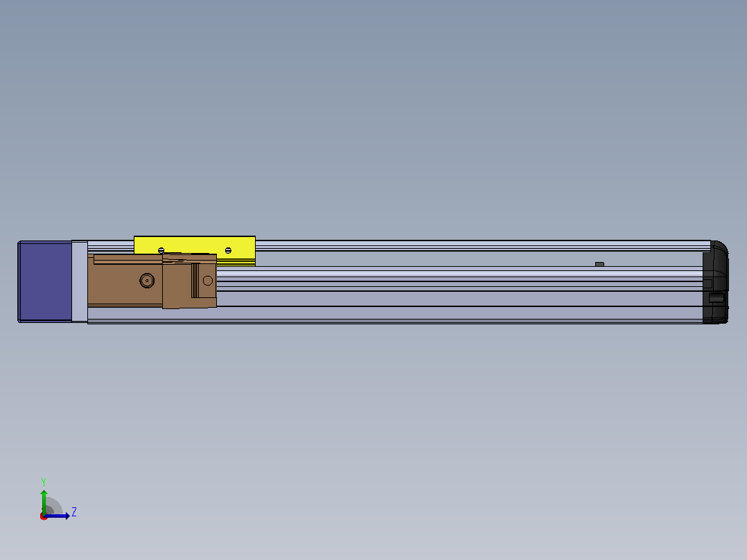Click the blue Z axis arrow of the triad
This screenshot has width=747, height=560.
click(58, 516)
